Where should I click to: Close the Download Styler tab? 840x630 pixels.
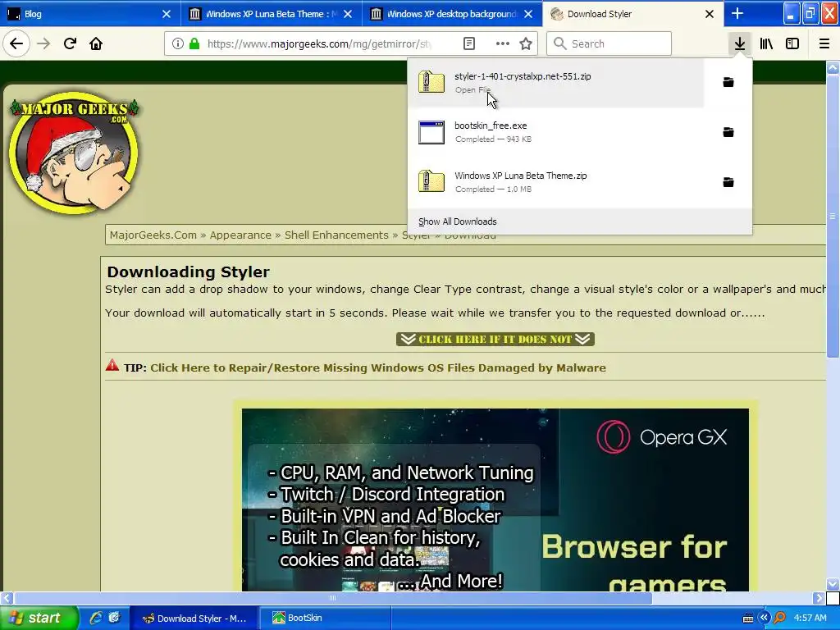click(x=710, y=14)
